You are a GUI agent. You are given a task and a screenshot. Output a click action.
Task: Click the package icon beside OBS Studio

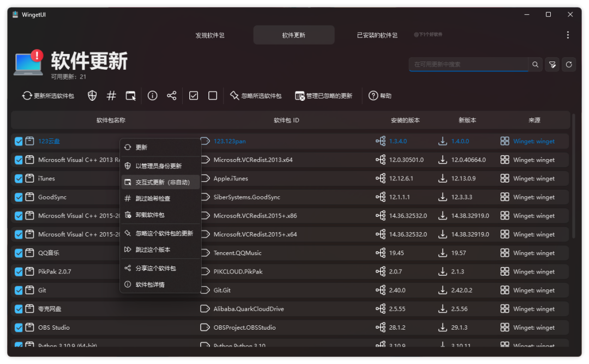coord(29,327)
